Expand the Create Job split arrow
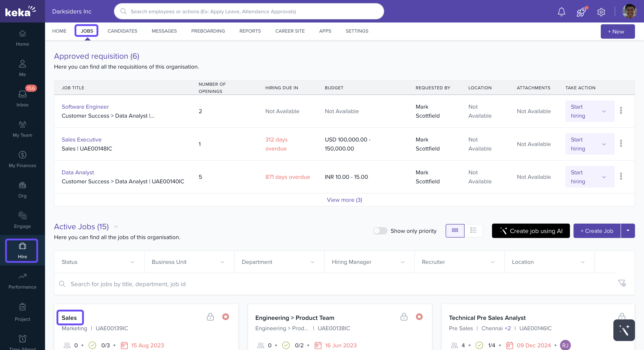 [628, 231]
